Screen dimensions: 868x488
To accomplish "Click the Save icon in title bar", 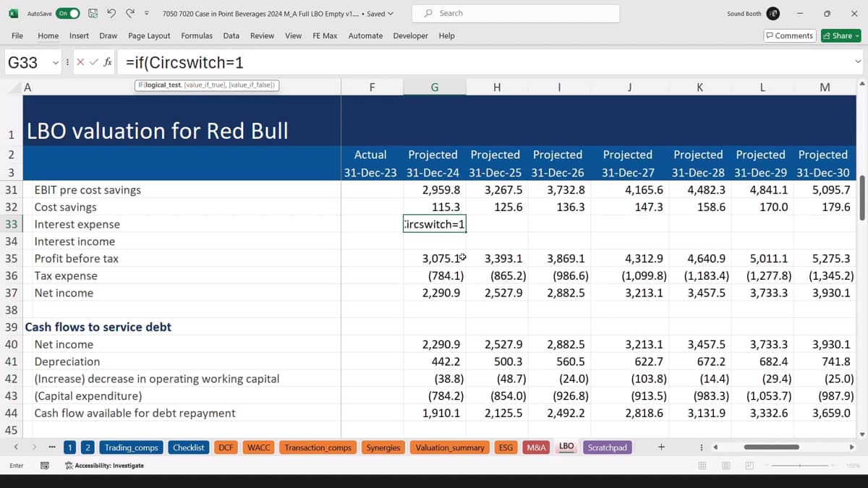I will coord(93,13).
